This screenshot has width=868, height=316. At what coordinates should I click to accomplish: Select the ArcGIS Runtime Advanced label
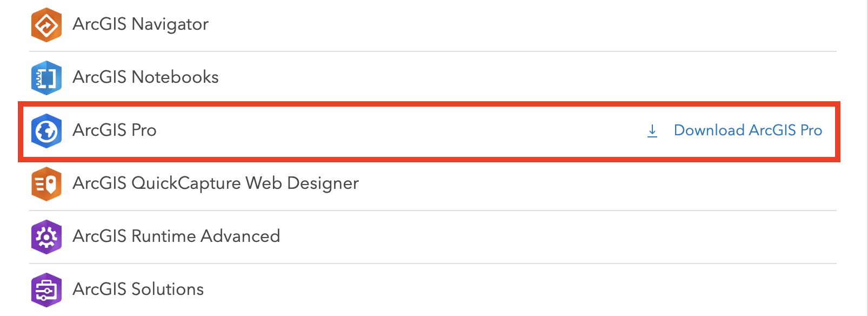(176, 236)
